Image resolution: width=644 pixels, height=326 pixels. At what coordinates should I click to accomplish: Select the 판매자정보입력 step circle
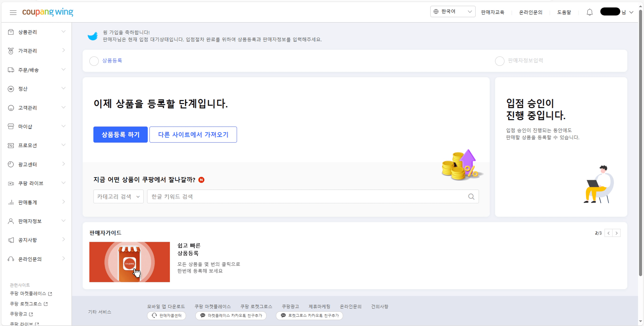coord(499,61)
